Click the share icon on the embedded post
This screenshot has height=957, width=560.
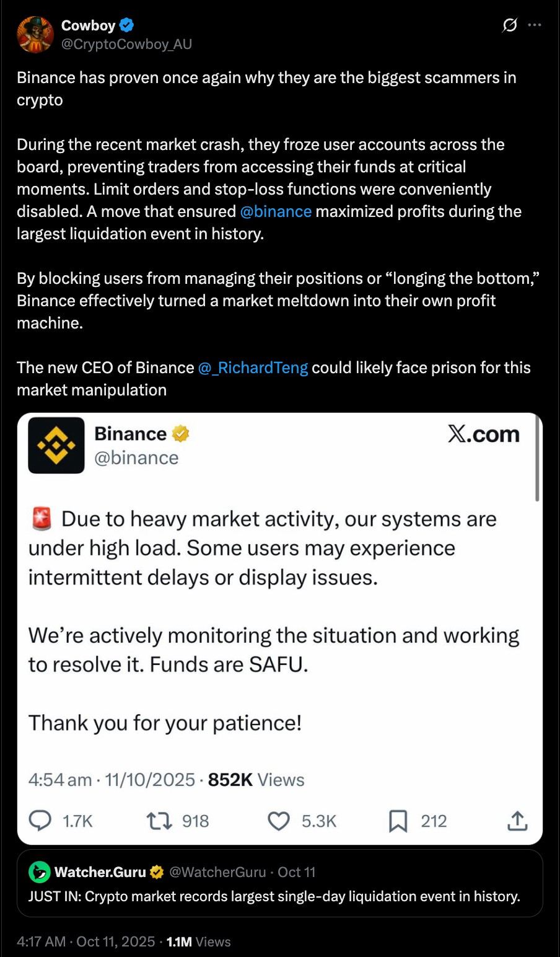point(517,821)
